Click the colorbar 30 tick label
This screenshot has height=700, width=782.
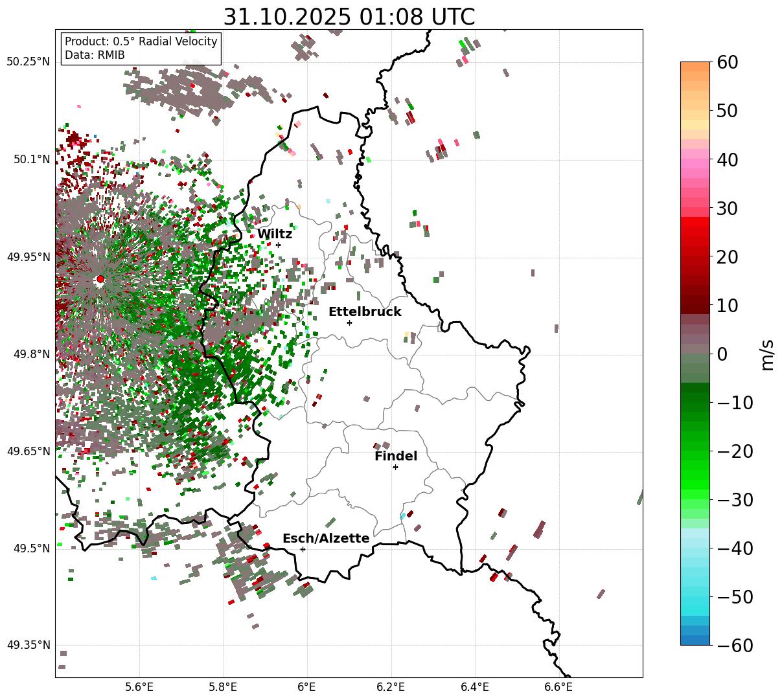[x=727, y=209]
